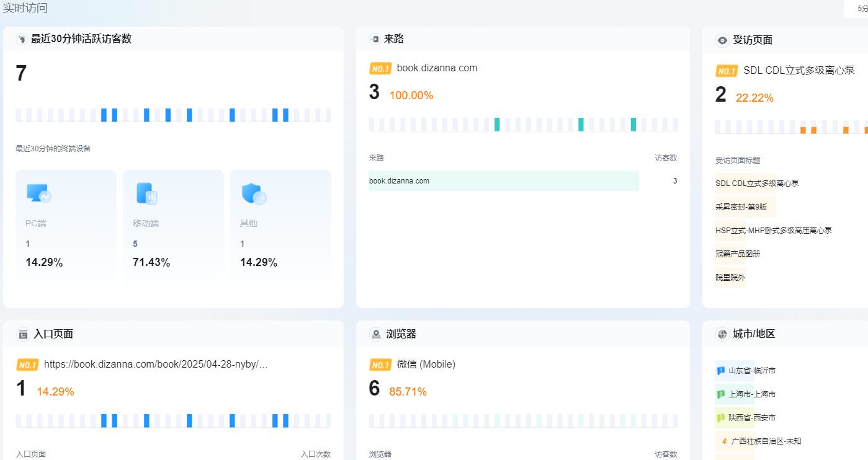Viewport: 868px width, 460px height.
Task: Click the footprint icon beside 最近30分钟活跃访客数
Action: [22, 39]
